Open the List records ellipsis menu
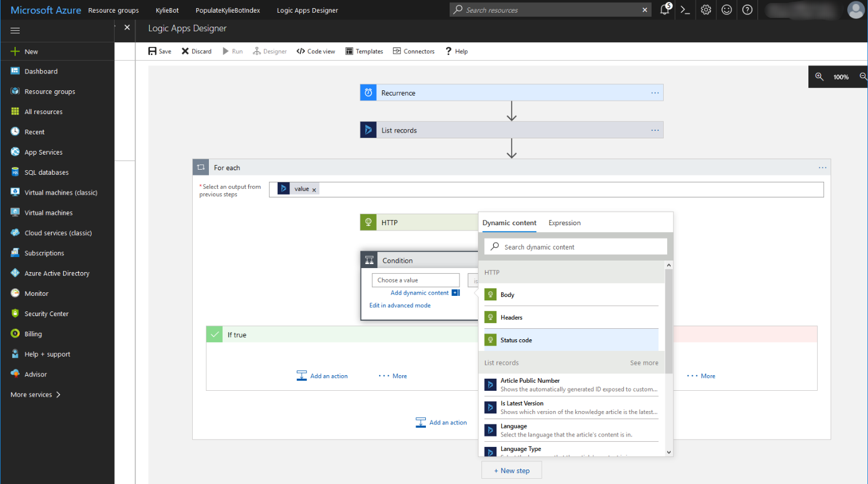 click(x=655, y=130)
